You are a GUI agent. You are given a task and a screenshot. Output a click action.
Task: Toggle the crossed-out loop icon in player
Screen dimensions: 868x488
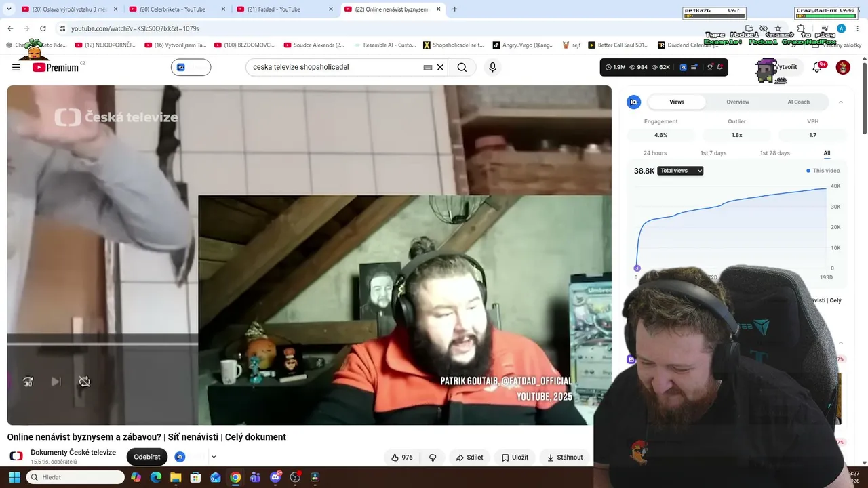coord(84,382)
